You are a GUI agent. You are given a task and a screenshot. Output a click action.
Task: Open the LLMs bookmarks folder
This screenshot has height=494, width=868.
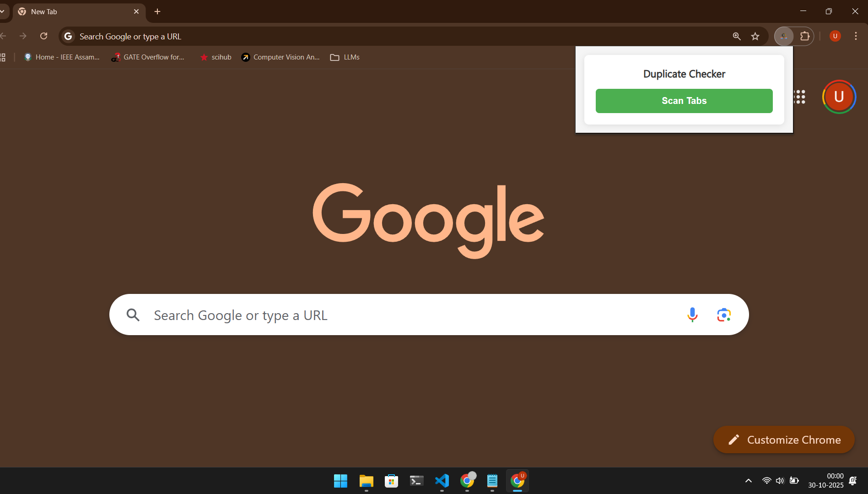pos(345,57)
